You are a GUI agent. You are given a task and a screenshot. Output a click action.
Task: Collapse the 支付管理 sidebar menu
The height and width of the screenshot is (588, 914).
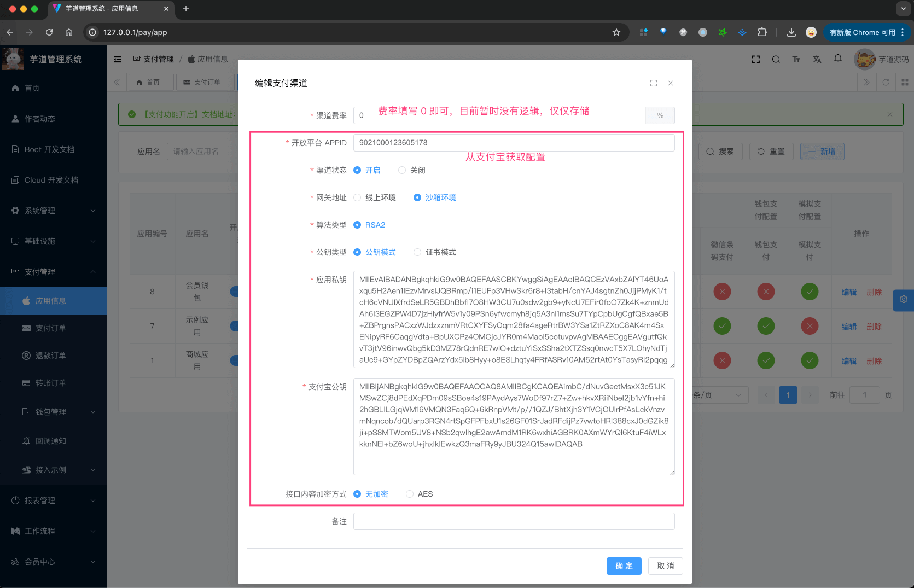coord(53,272)
